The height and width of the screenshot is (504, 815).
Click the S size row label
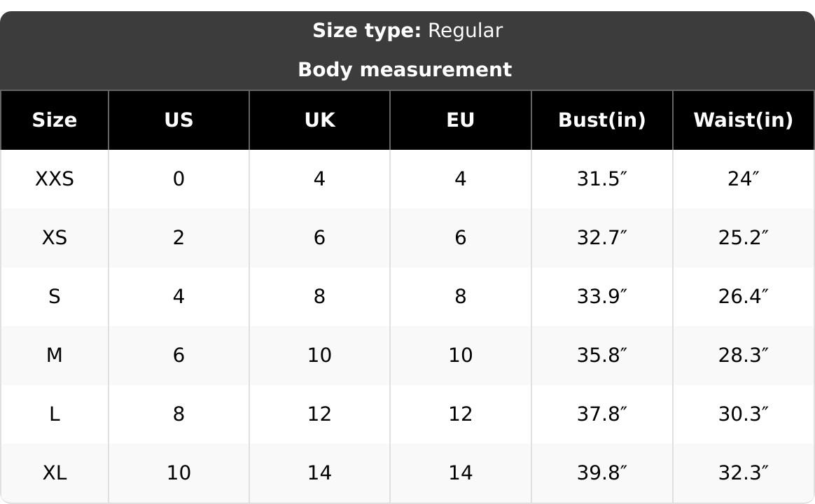click(x=55, y=297)
